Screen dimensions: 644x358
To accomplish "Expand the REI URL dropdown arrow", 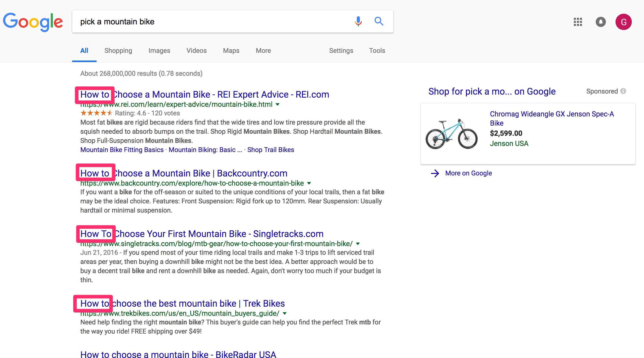I will (x=278, y=105).
